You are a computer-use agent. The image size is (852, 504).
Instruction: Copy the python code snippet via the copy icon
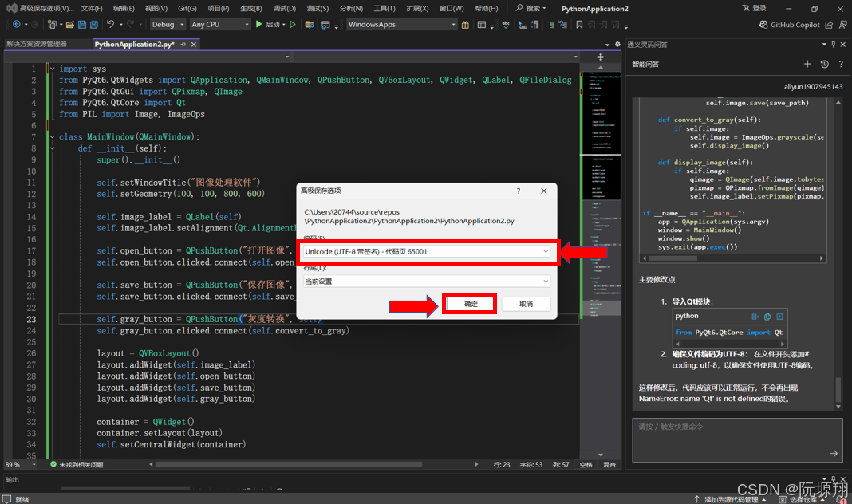coord(767,317)
